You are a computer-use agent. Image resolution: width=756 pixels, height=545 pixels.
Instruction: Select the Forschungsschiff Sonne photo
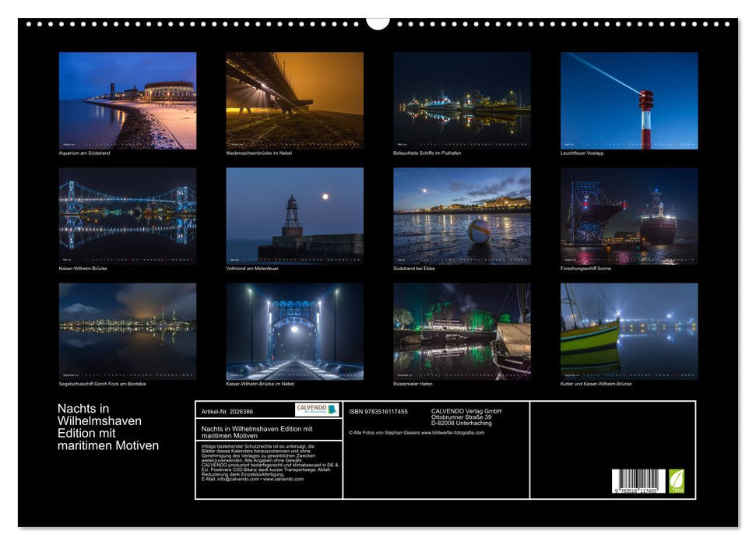click(x=628, y=214)
